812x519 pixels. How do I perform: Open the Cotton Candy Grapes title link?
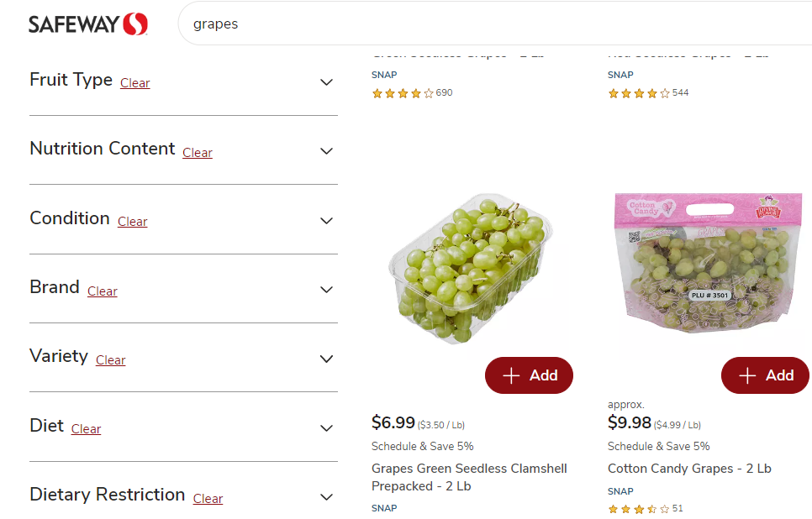pos(689,469)
